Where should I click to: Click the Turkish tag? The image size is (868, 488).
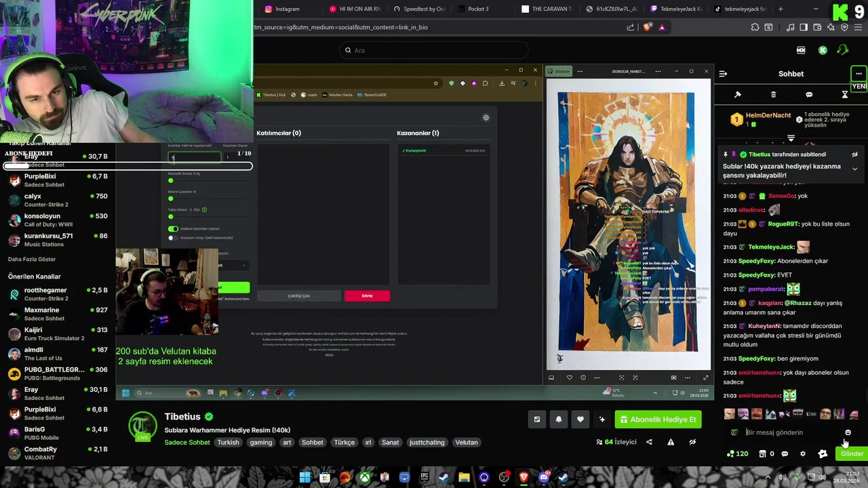coord(228,443)
